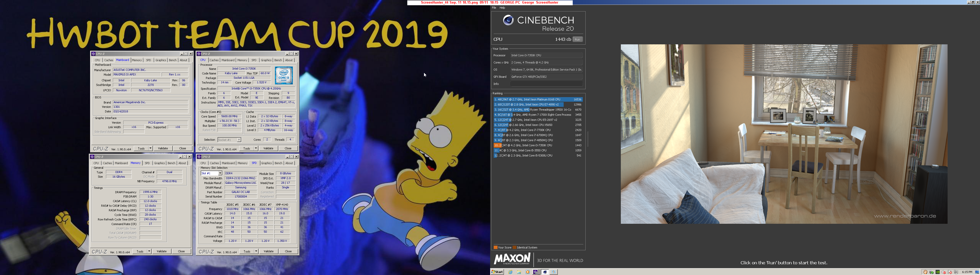Open Windows Media Player from taskbar

(527, 272)
